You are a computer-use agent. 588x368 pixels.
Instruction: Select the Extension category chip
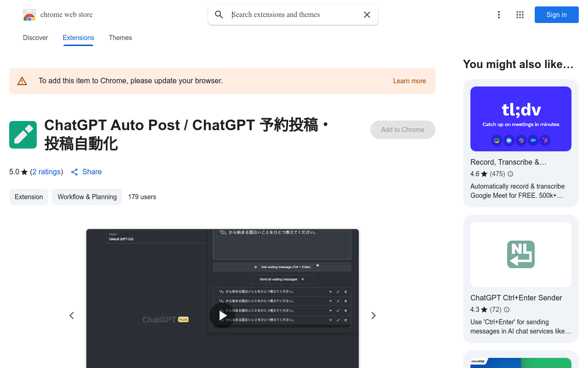coord(28,197)
